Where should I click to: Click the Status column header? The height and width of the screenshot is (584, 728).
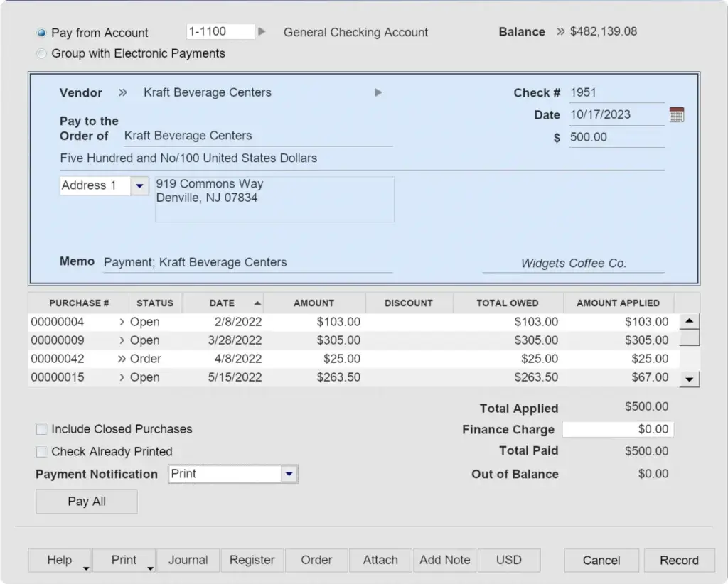coord(155,303)
